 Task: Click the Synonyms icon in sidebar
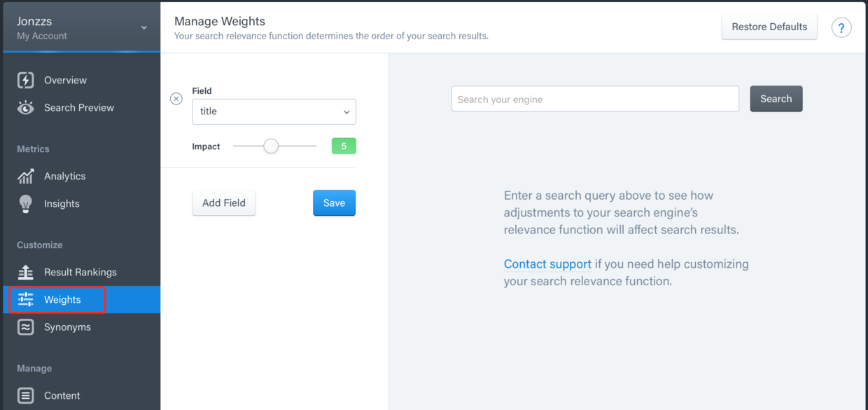pos(26,327)
